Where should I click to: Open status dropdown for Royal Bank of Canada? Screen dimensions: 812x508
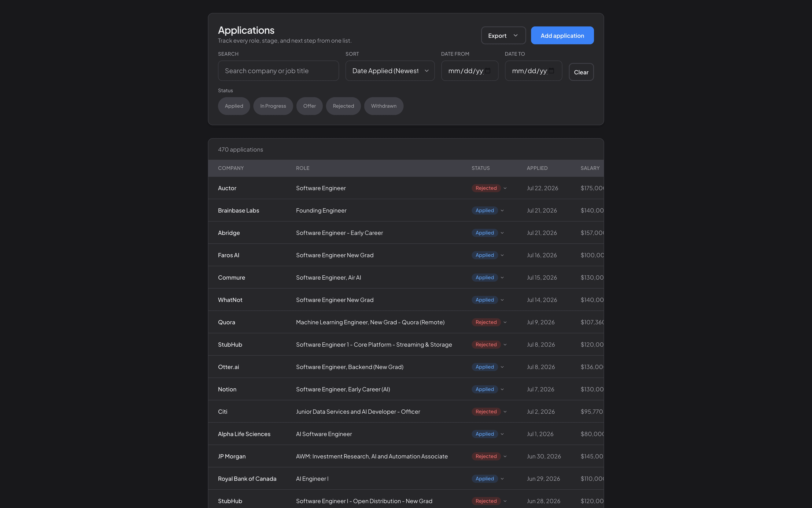tap(488, 478)
